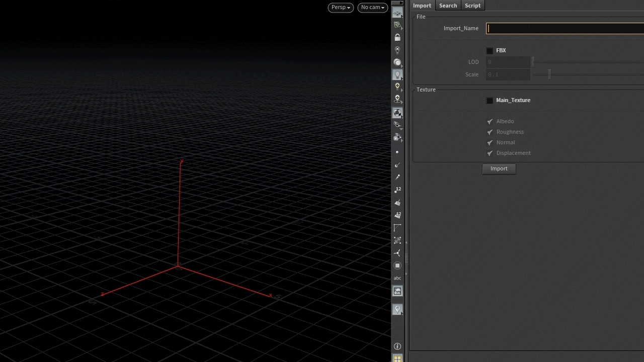Show point numbers display icon
The width and height of the screenshot is (644, 362).
tap(397, 190)
